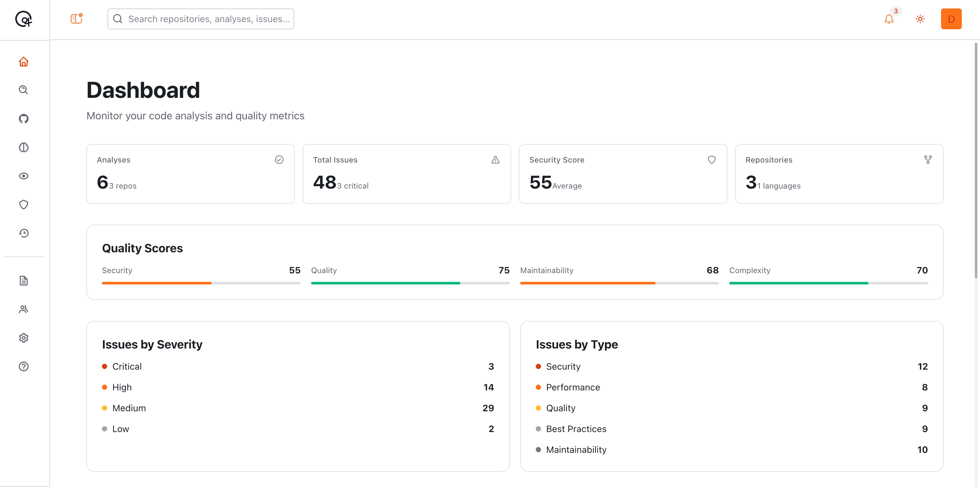
Task: Open notifications via the bell with badge 3
Action: [x=889, y=19]
